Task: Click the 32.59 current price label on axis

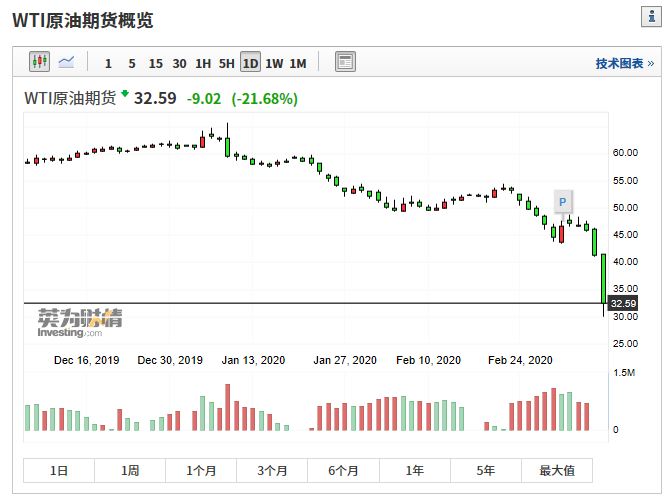Action: click(622, 303)
